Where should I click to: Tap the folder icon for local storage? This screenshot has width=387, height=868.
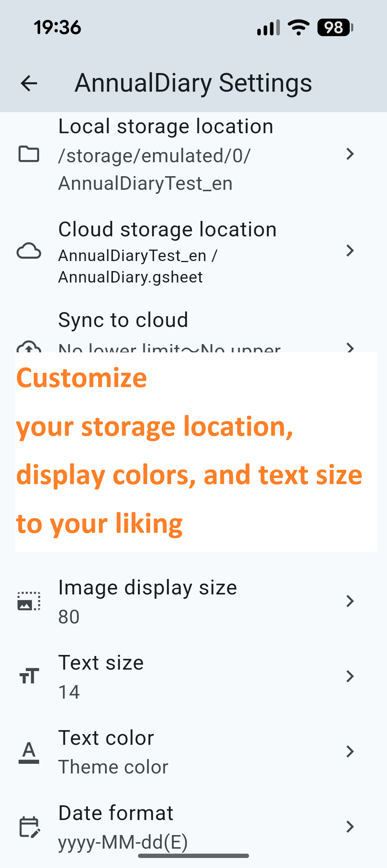pos(29,154)
